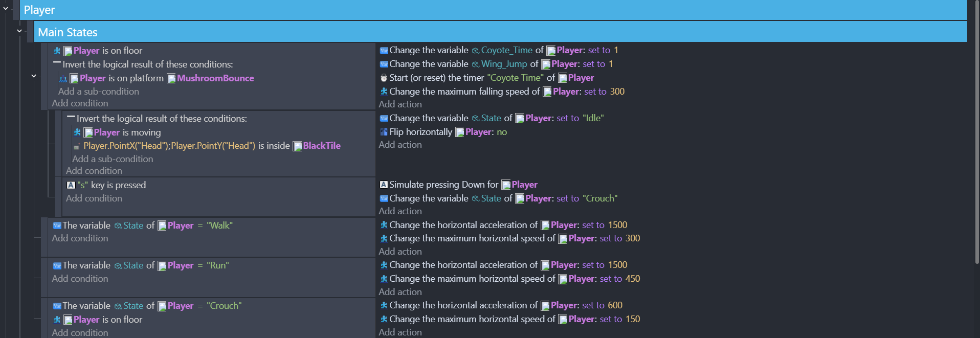Click the timer icon beside Start timer action
Viewport: 980px width, 338px height.
tap(384, 78)
